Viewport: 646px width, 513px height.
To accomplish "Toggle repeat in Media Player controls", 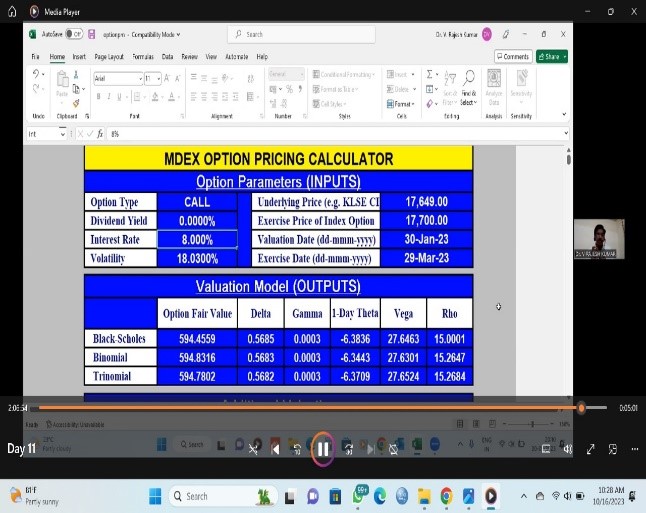I will point(393,449).
